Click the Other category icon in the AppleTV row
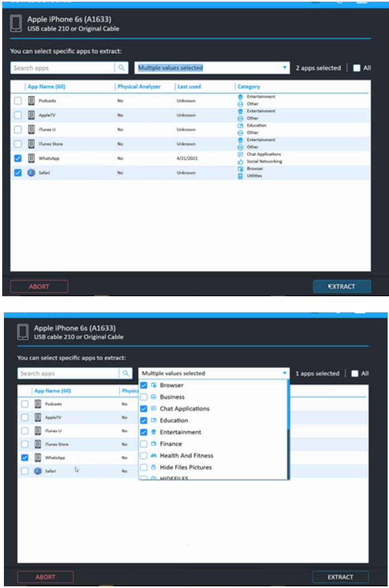The image size is (389, 588). (240, 119)
